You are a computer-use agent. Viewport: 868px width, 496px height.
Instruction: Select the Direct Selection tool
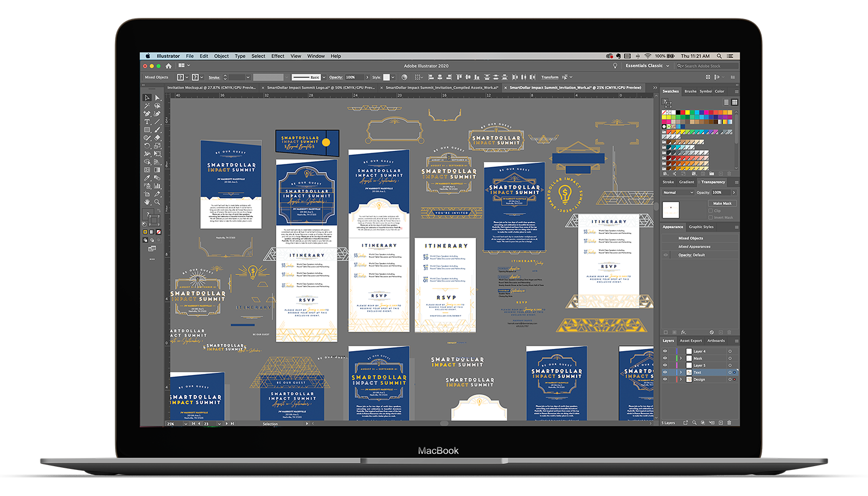tap(157, 98)
